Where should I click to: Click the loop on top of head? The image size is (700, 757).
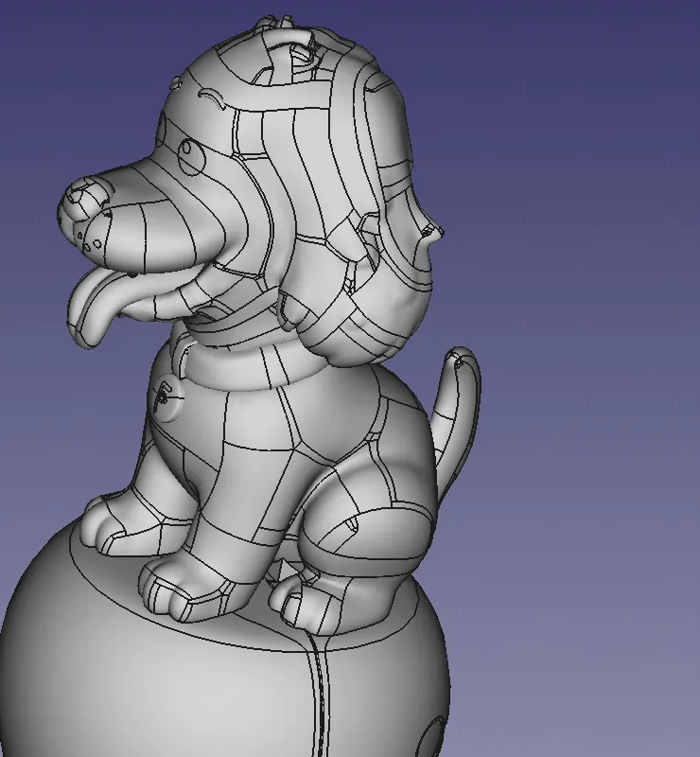[292, 38]
